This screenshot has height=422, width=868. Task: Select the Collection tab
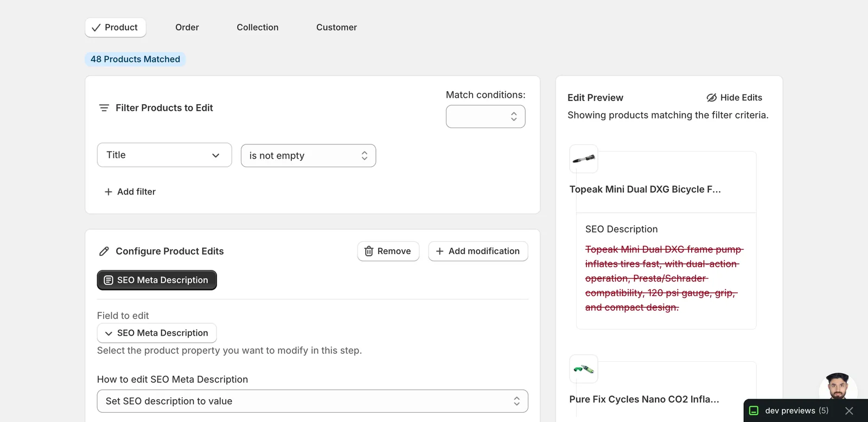(258, 28)
